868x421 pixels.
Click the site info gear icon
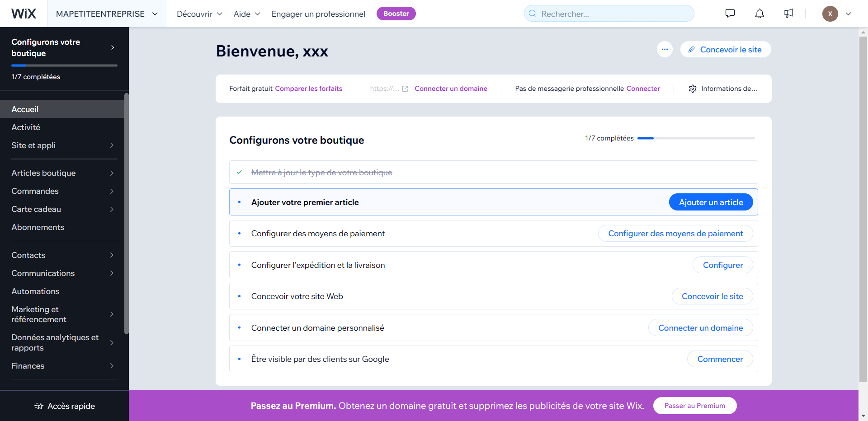[692, 89]
